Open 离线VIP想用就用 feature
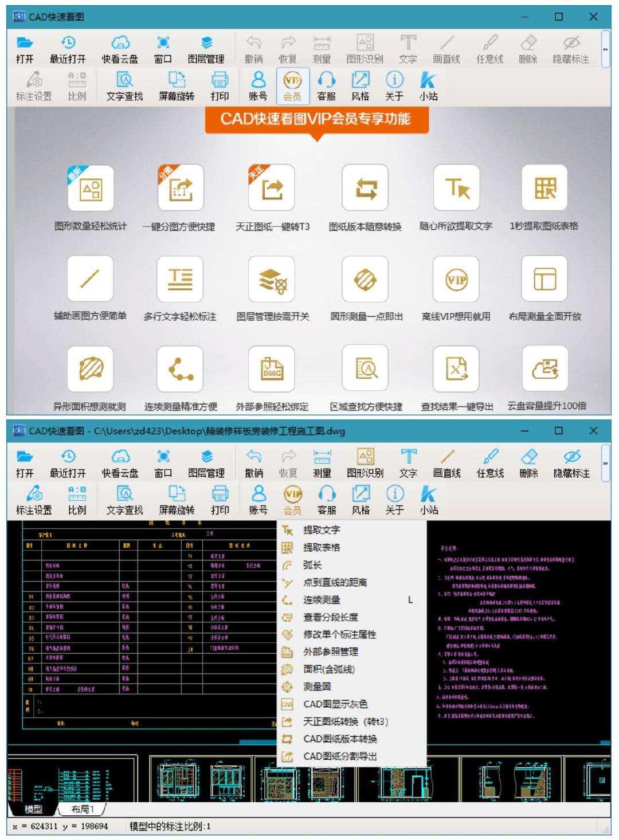The image size is (619, 840). coord(456,278)
